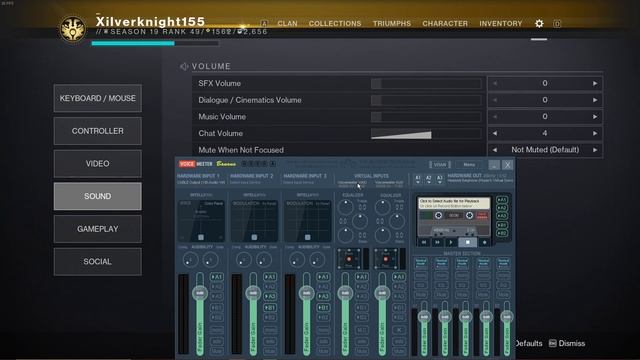The height and width of the screenshot is (360, 640).
Task: Click the icon right of the settings gear
Action: pos(557,24)
